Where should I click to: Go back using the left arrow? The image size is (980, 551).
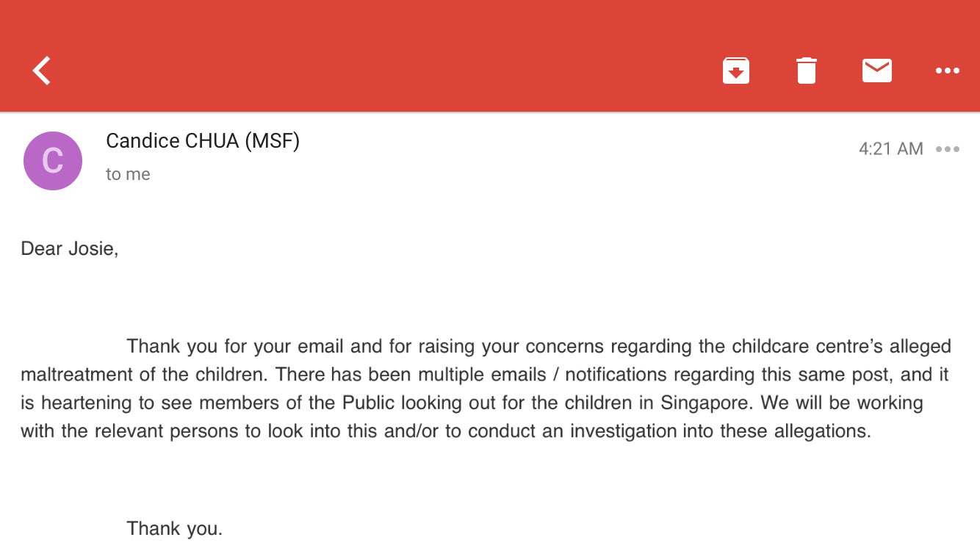coord(42,71)
